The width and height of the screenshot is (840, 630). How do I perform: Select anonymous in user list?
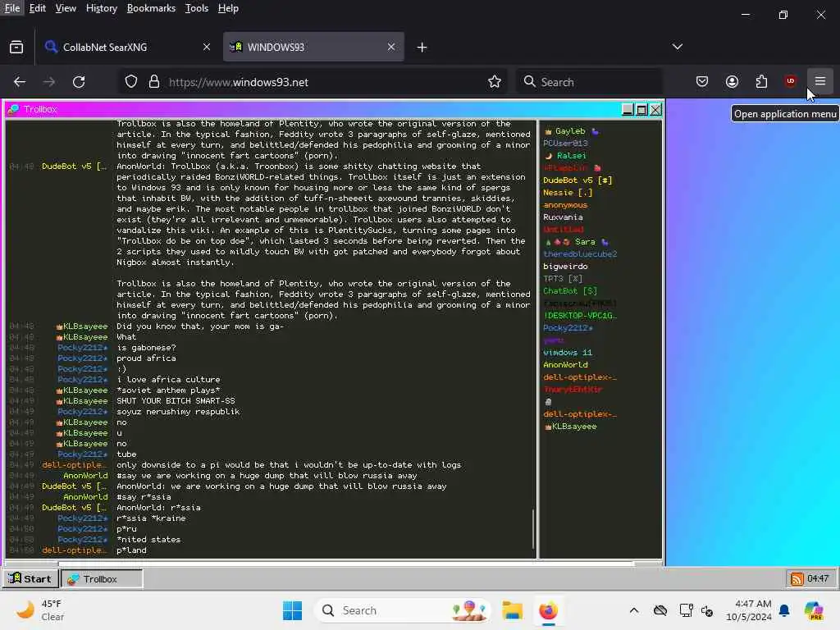(x=565, y=204)
